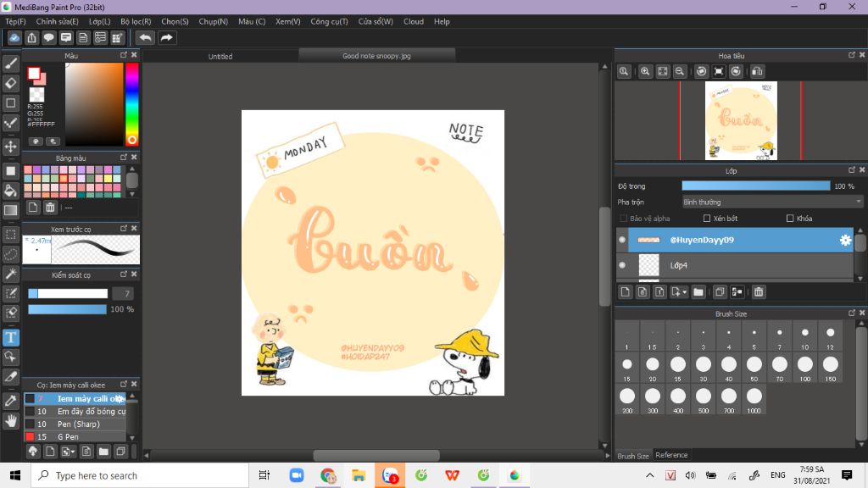
Task: Open the Tệp(F) menu
Action: pos(15,21)
